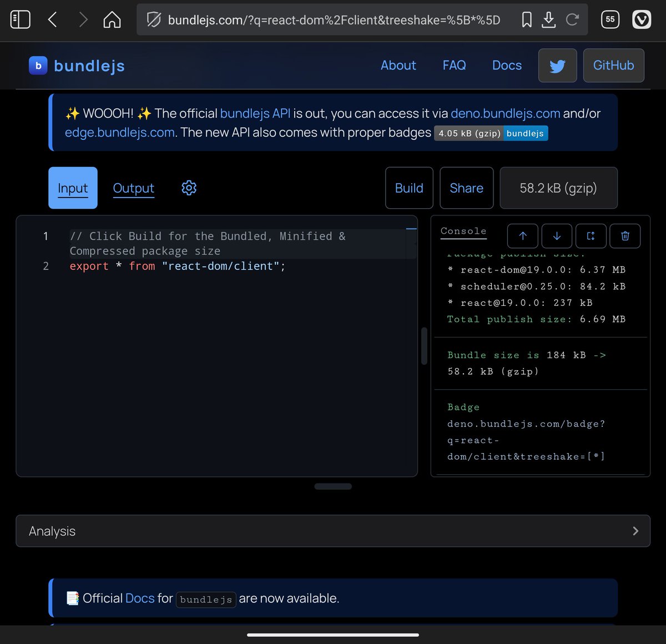Screen dimensions: 666x644
Task: Open the GitHub button
Action: (613, 66)
